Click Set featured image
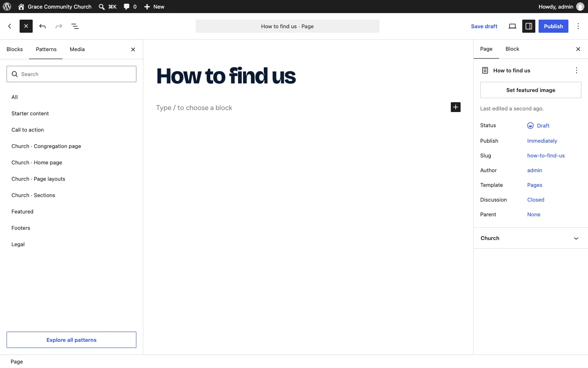588x368 pixels. pos(531,90)
